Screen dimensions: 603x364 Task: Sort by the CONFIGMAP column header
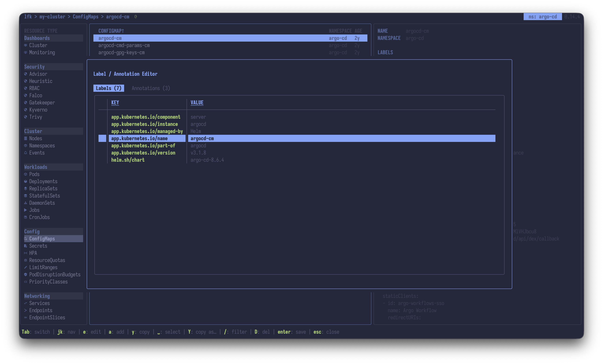111,31
